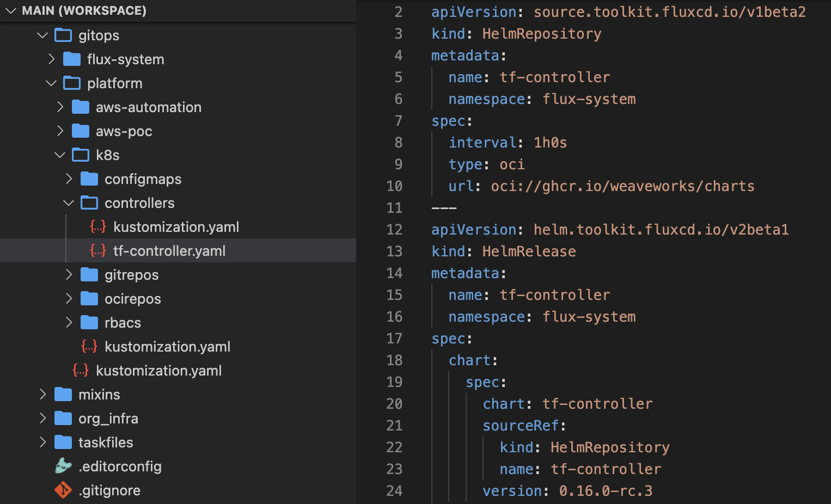Click line number 12 in the editor gutter
The width and height of the screenshot is (831, 504).
pyautogui.click(x=394, y=229)
